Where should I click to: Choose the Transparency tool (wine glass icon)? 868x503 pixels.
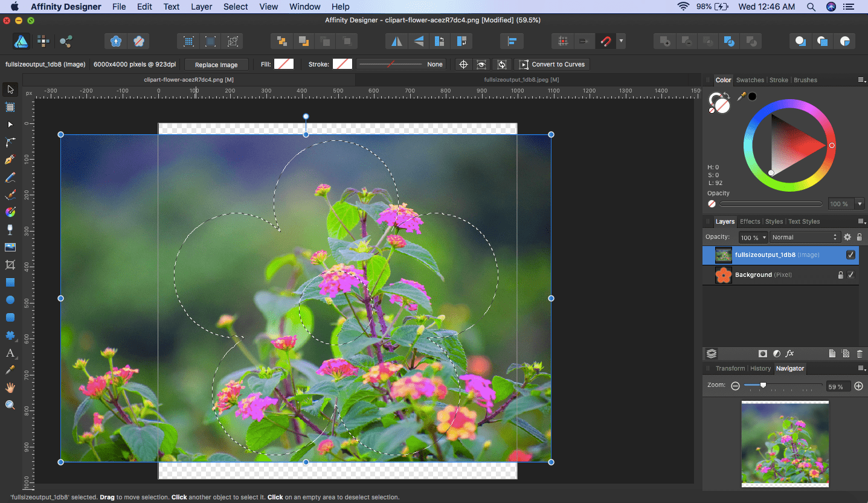coord(10,230)
